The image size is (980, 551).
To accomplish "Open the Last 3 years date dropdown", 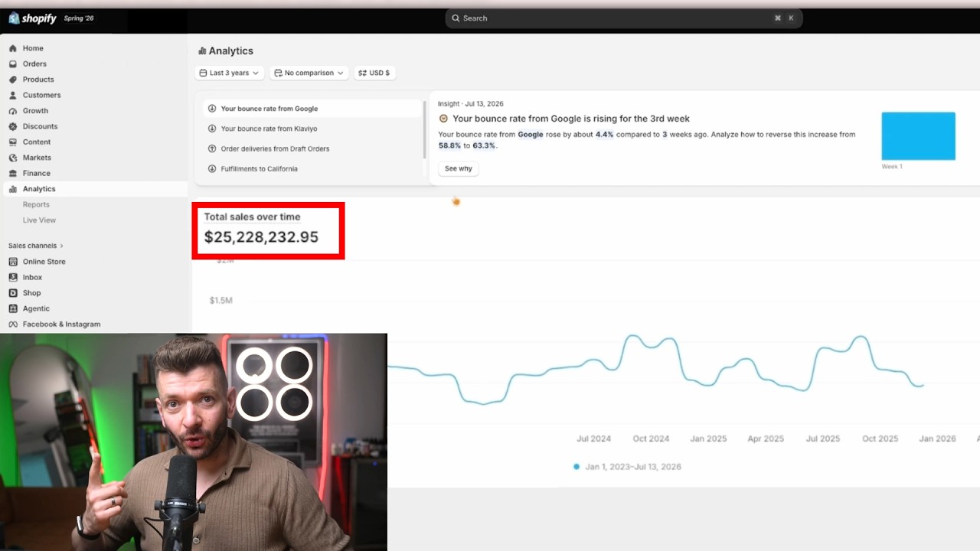I will click(x=230, y=73).
